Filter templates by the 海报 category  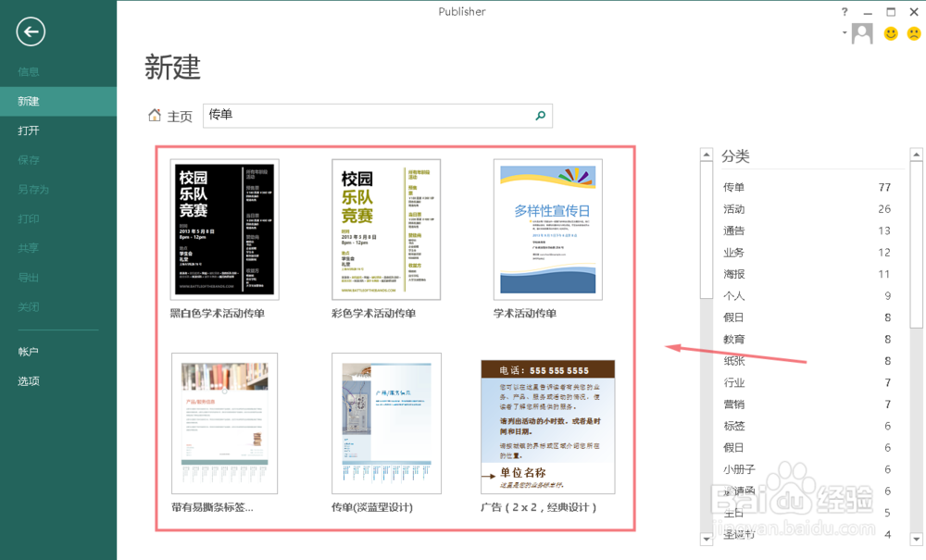point(733,274)
